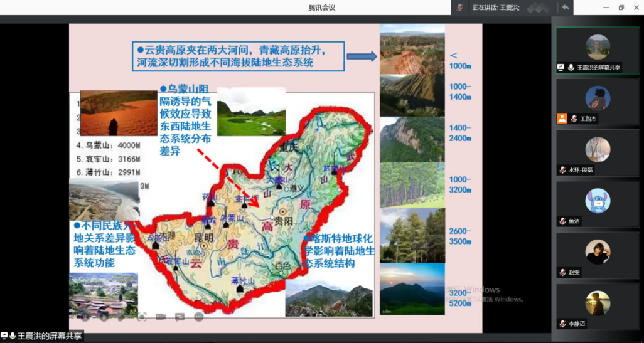Click muted mic icon beside 鱼洁
Image resolution: width=644 pixels, height=343 pixels.
[x=563, y=221]
